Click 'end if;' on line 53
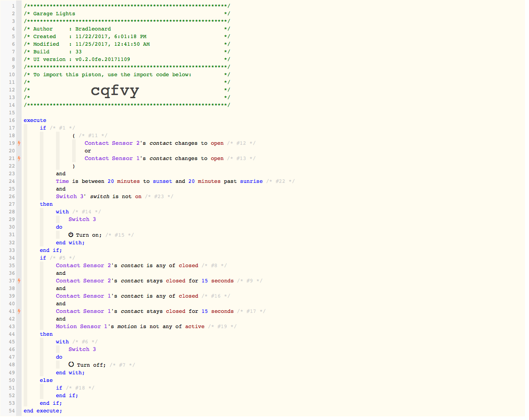Image resolution: width=529 pixels, height=420 pixels. (x=51, y=403)
